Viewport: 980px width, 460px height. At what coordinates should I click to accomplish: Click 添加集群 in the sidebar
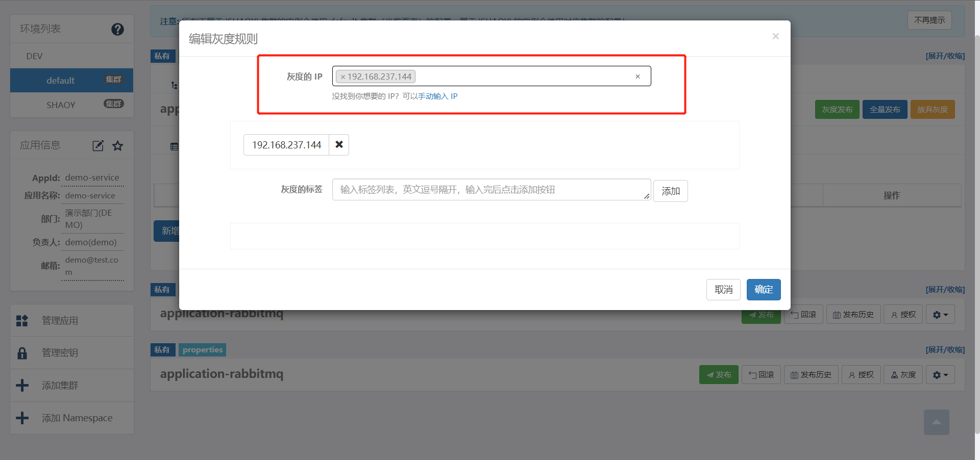pyautogui.click(x=60, y=386)
